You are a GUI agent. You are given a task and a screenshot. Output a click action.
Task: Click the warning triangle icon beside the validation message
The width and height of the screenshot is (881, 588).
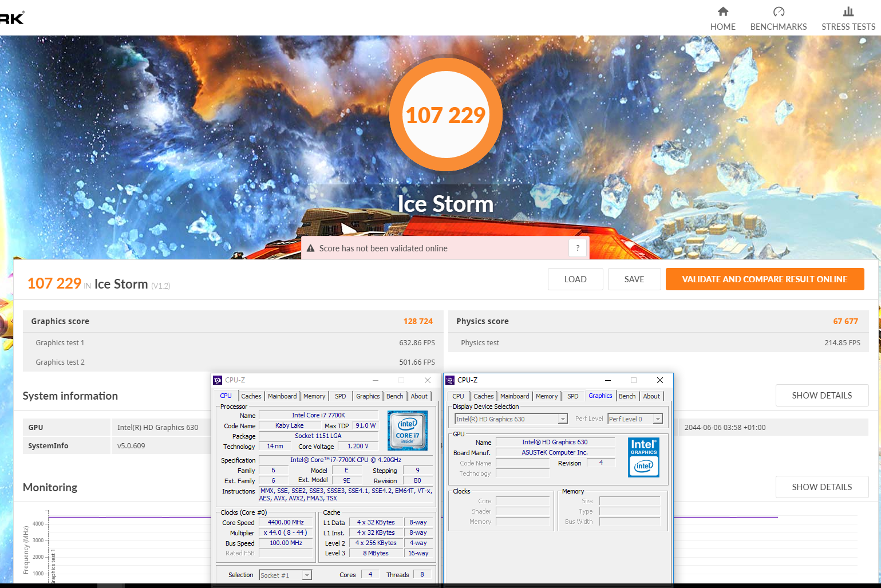pos(311,248)
